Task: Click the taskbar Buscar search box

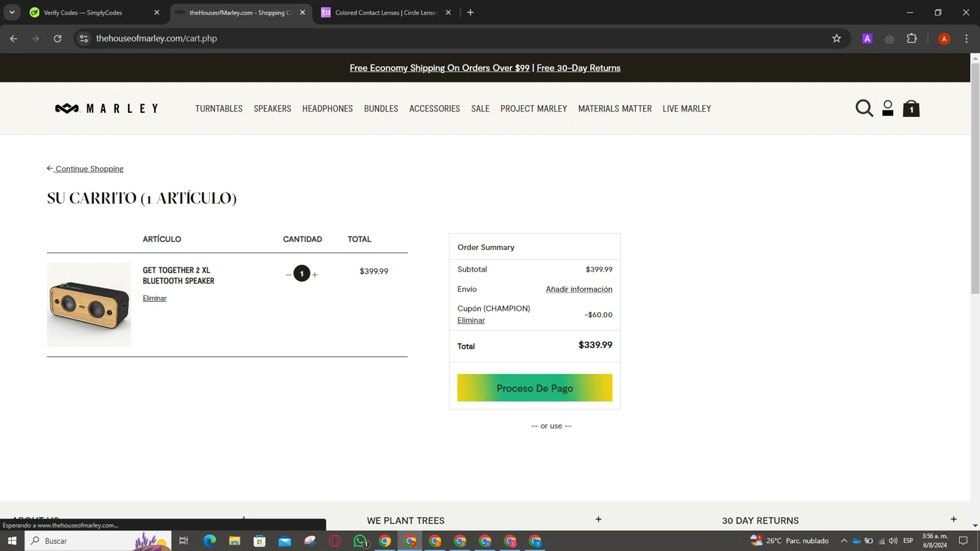Action: tap(98, 541)
